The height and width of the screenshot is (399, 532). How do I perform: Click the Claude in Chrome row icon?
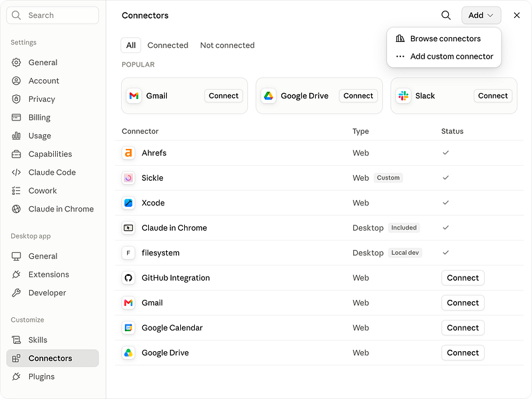click(x=128, y=228)
